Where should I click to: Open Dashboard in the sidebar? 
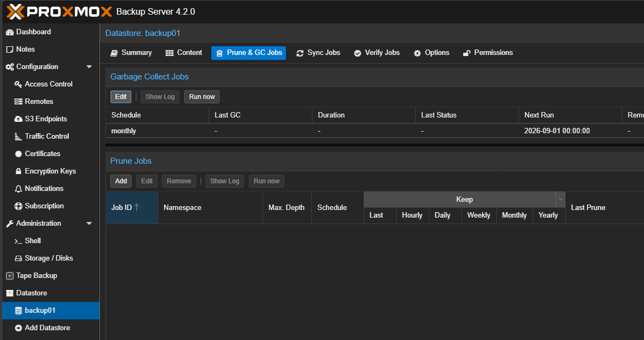click(51, 32)
